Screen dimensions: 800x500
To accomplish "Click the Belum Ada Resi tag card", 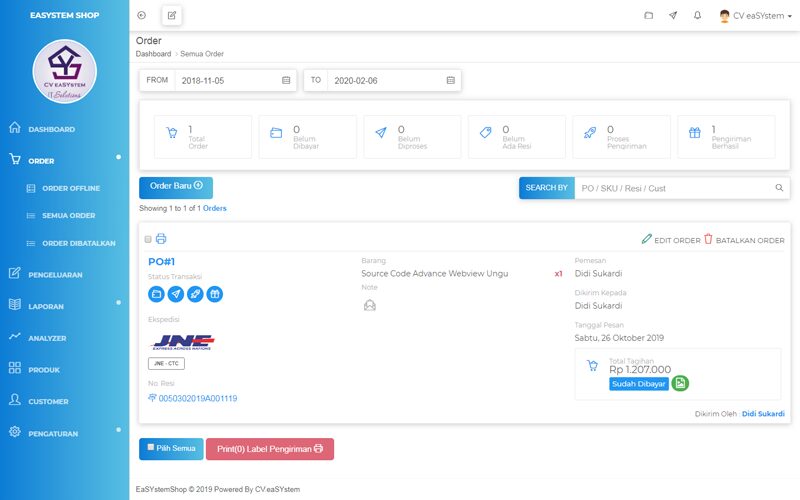I will [x=517, y=137].
